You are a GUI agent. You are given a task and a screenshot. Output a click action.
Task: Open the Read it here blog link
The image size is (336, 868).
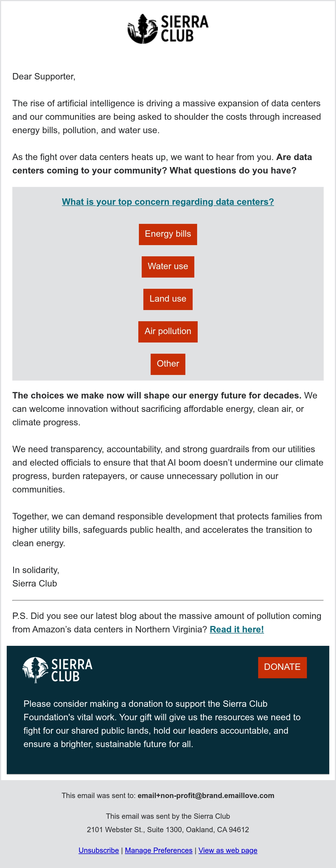click(237, 629)
